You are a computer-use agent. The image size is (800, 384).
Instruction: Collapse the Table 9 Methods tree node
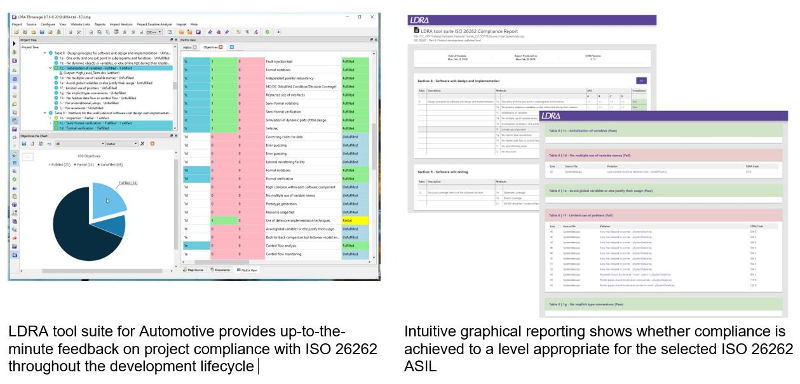[44, 113]
